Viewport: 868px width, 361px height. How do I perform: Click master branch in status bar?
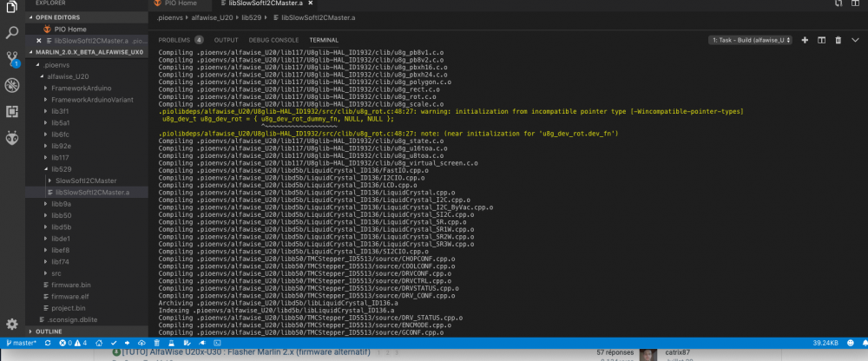click(21, 344)
